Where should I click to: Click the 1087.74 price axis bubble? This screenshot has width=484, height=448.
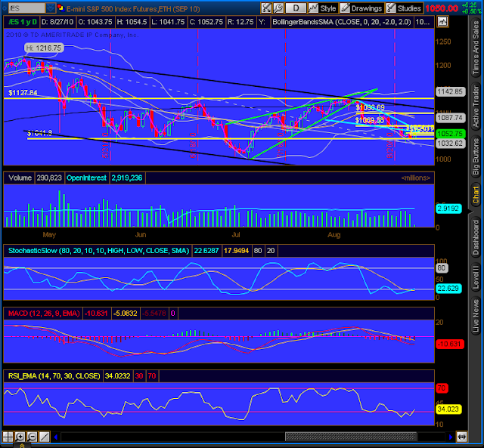pos(451,118)
